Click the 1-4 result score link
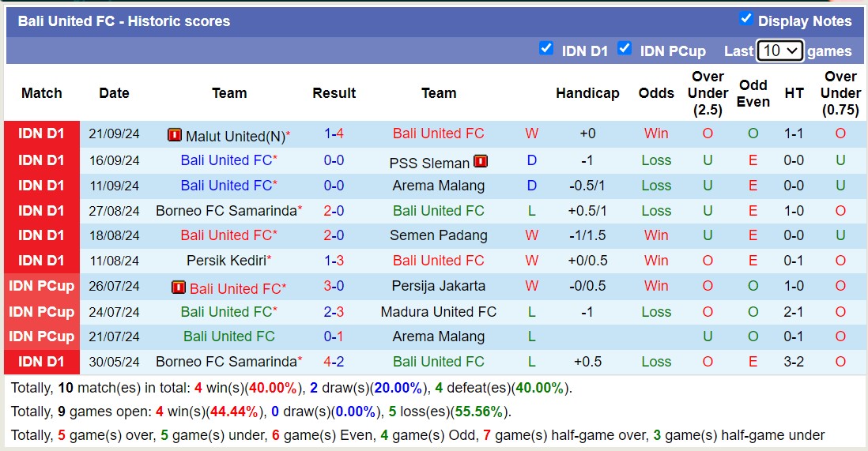 pyautogui.click(x=334, y=133)
